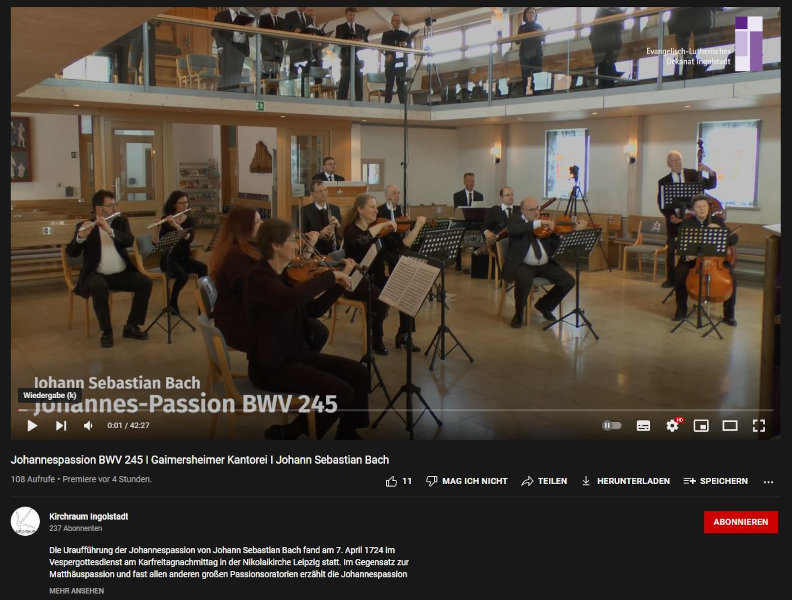Turn on subtitles captions icon
792x600 pixels.
point(643,426)
